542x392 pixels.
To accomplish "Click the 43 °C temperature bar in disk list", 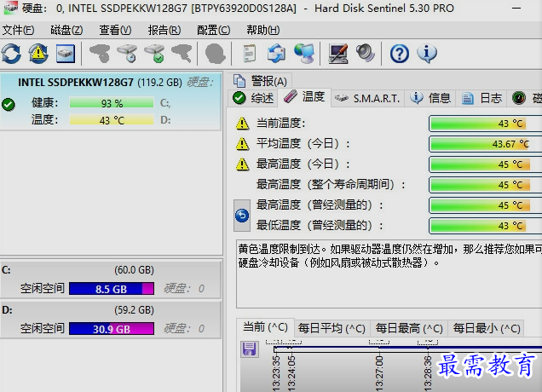I will click(112, 120).
